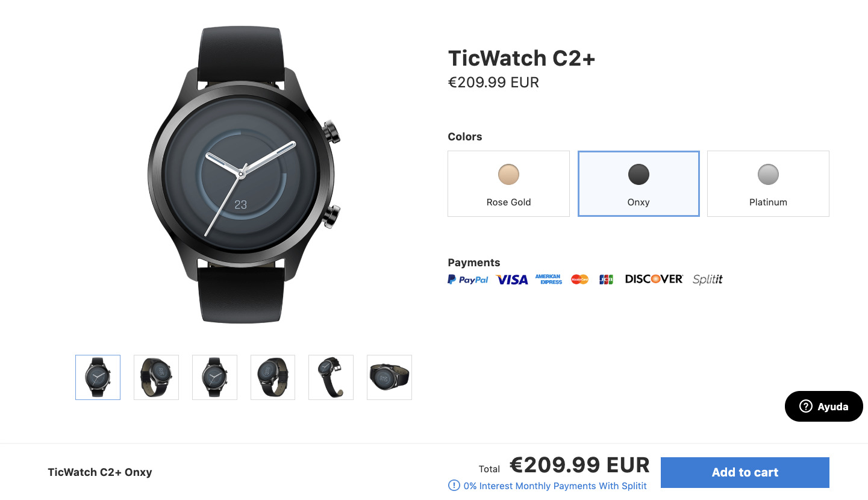The image size is (868, 500).
Task: Click the PayPal payment logo
Action: 468,280
